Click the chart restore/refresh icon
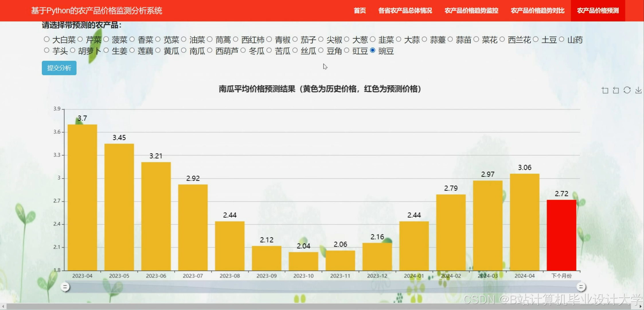This screenshot has height=310, width=644. point(627,90)
